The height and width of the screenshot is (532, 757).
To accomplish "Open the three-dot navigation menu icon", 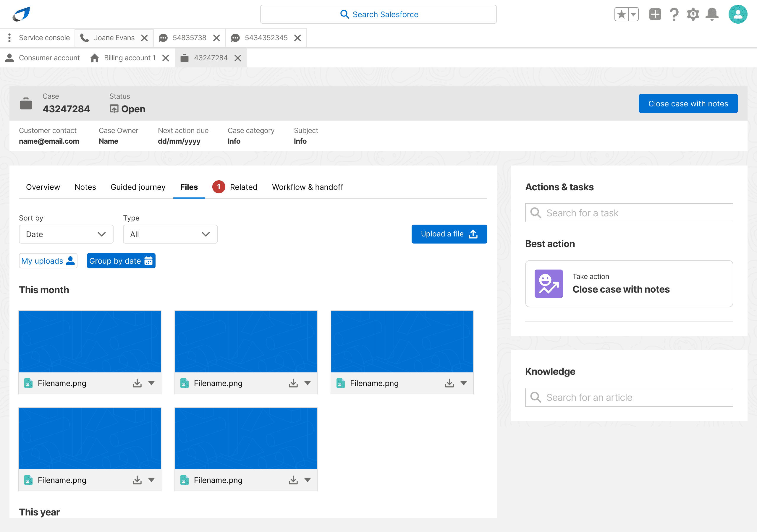I will coord(9,38).
